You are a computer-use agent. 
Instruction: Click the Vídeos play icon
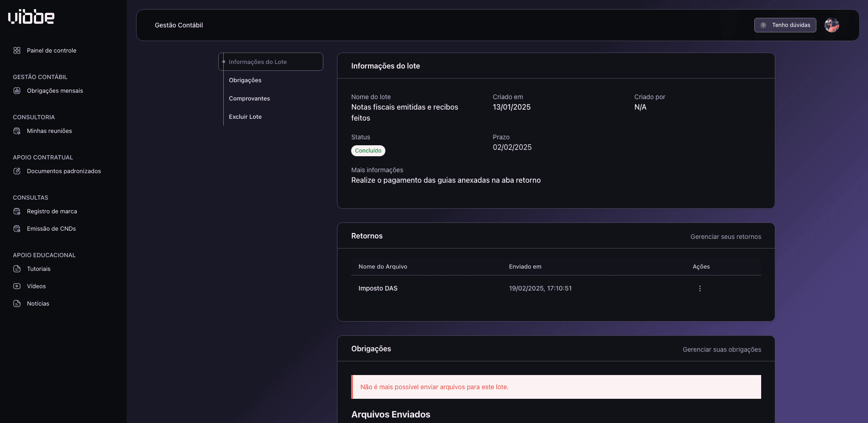tap(17, 286)
